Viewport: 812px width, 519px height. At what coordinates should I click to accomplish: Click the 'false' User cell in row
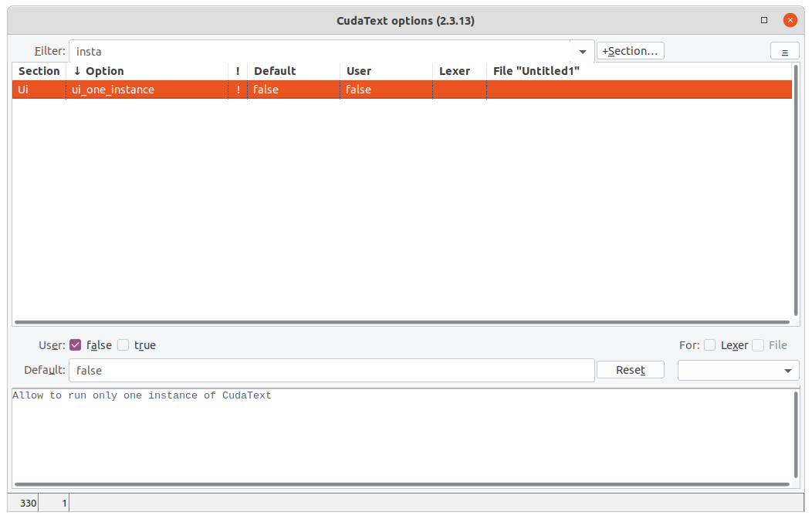click(387, 90)
